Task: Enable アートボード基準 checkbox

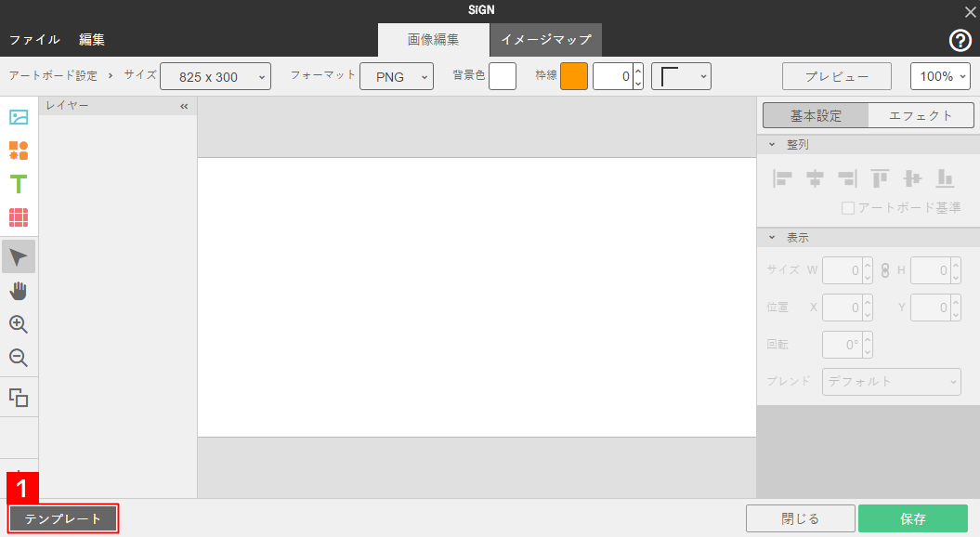Action: [848, 208]
